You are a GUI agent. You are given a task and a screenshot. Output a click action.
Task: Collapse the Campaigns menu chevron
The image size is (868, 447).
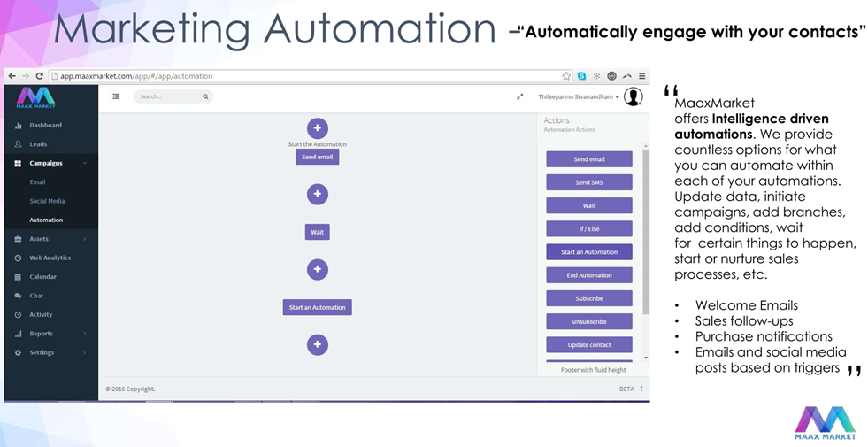(85, 164)
